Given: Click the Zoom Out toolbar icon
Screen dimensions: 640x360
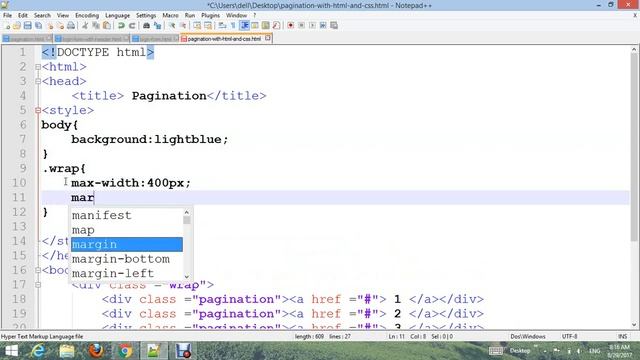Looking at the screenshot, I should point(183,25).
